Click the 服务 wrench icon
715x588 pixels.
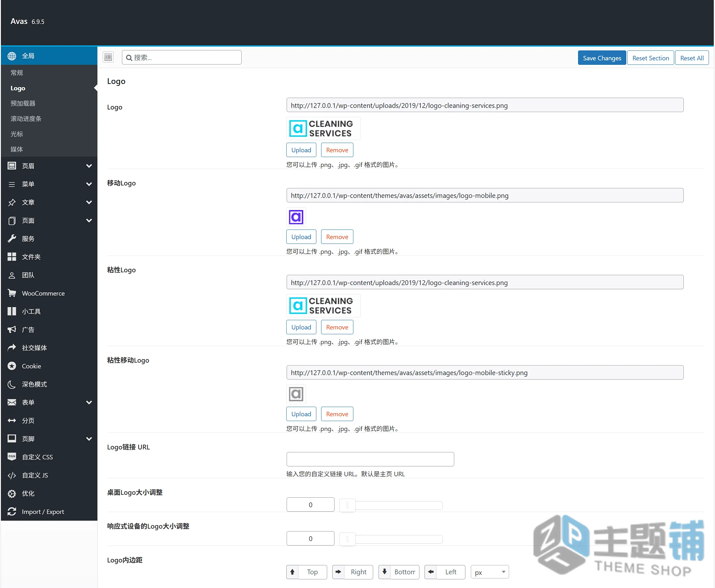coord(12,238)
